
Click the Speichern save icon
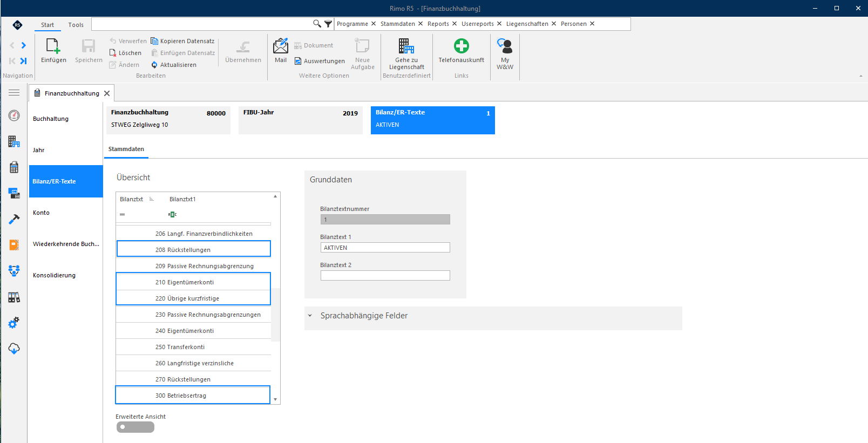pos(89,46)
